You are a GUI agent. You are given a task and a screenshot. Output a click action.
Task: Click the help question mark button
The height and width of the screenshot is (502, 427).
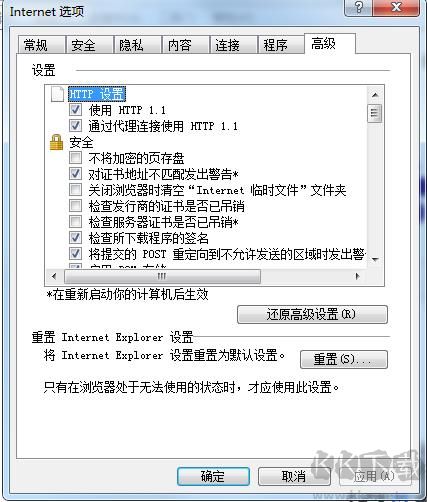[359, 7]
